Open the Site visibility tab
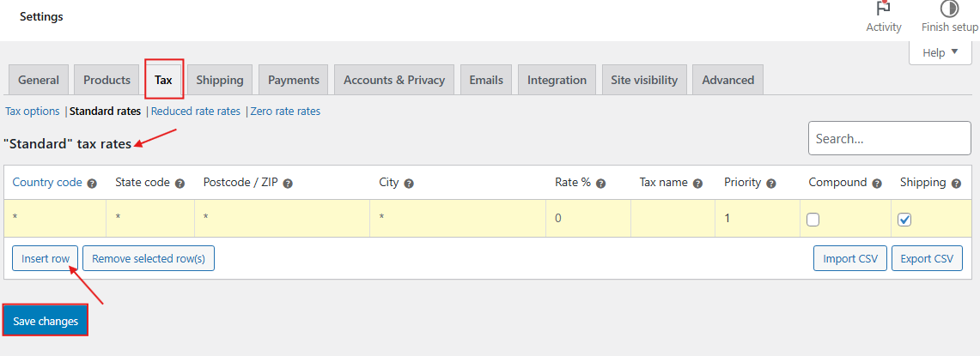 click(644, 80)
